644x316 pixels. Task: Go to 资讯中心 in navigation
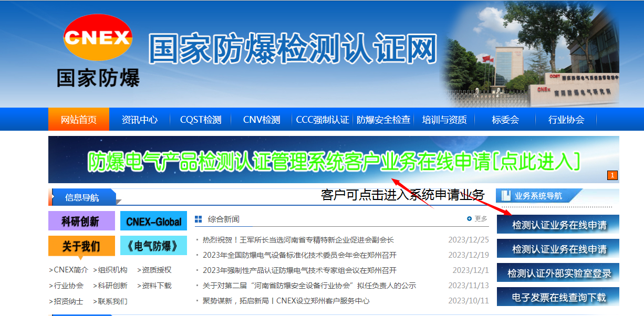click(140, 120)
